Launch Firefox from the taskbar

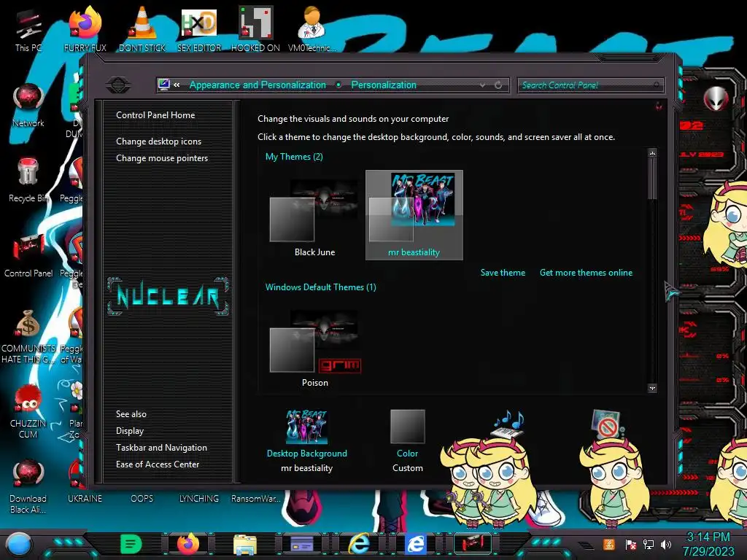[x=187, y=544]
